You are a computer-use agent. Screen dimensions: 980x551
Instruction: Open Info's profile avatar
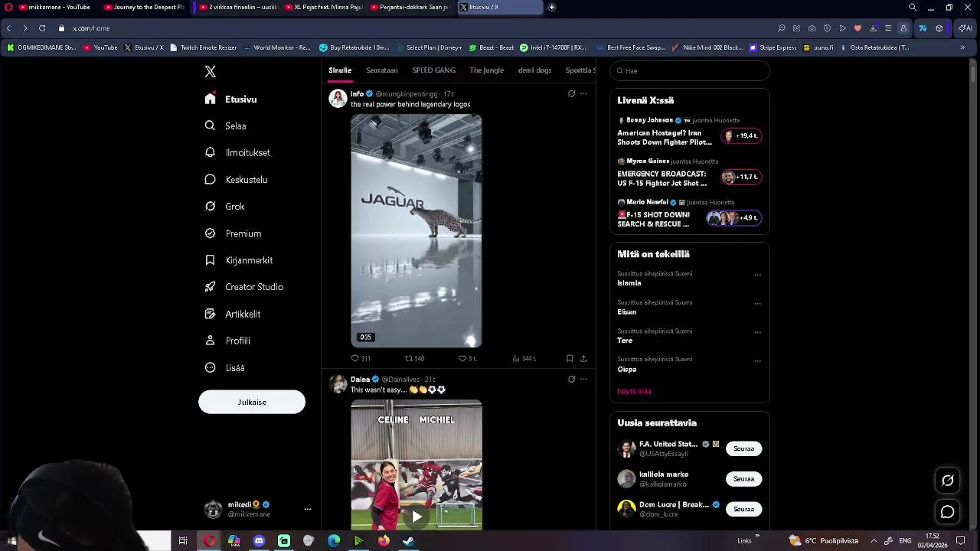[338, 98]
